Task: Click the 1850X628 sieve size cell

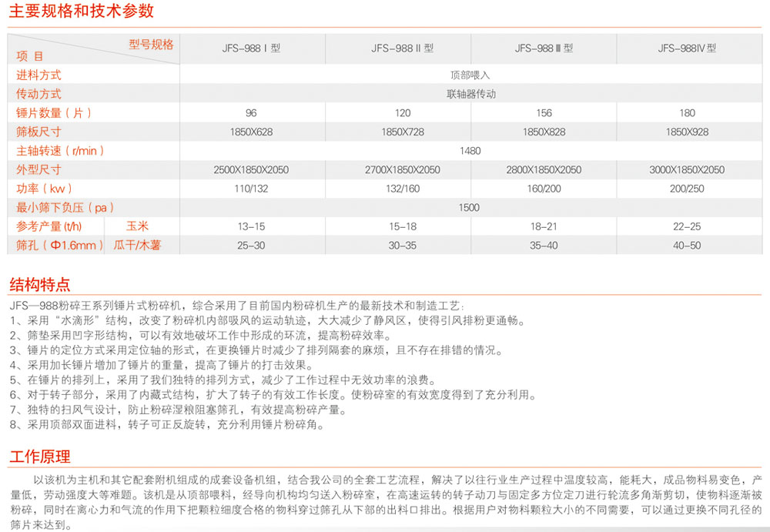Action: tap(251, 132)
